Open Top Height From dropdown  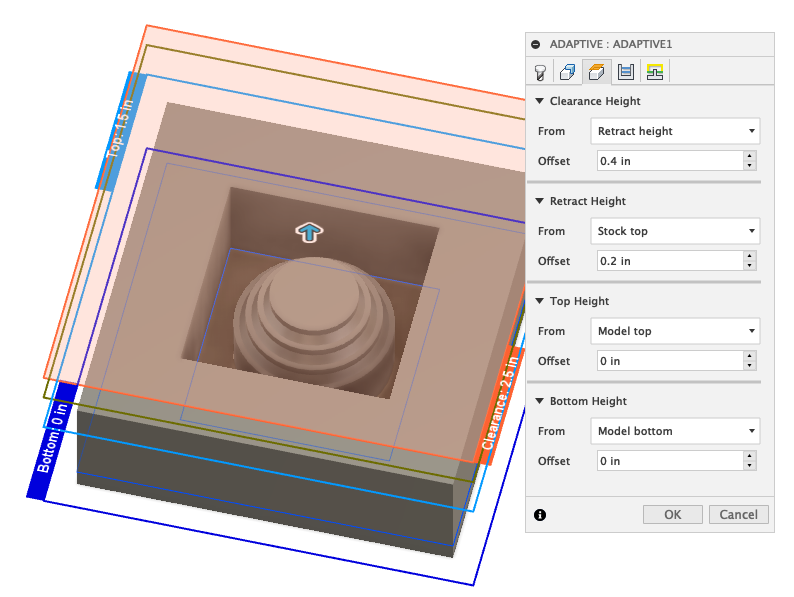[675, 331]
